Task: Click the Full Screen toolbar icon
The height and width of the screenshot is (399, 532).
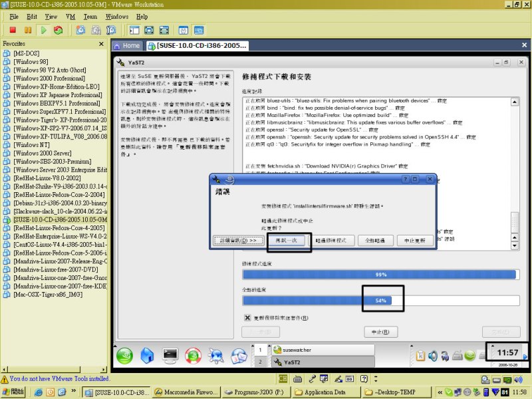Action: click(x=149, y=30)
